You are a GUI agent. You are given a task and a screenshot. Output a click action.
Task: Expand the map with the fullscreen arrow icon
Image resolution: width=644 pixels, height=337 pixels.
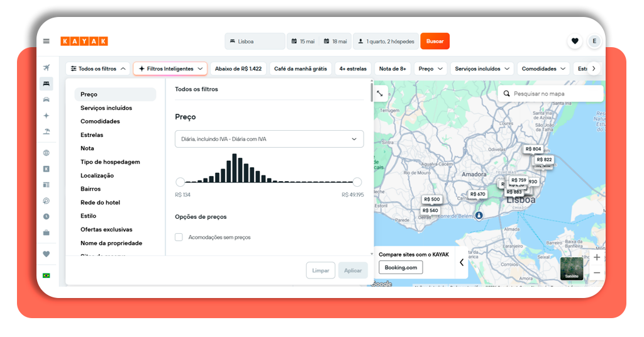[380, 94]
